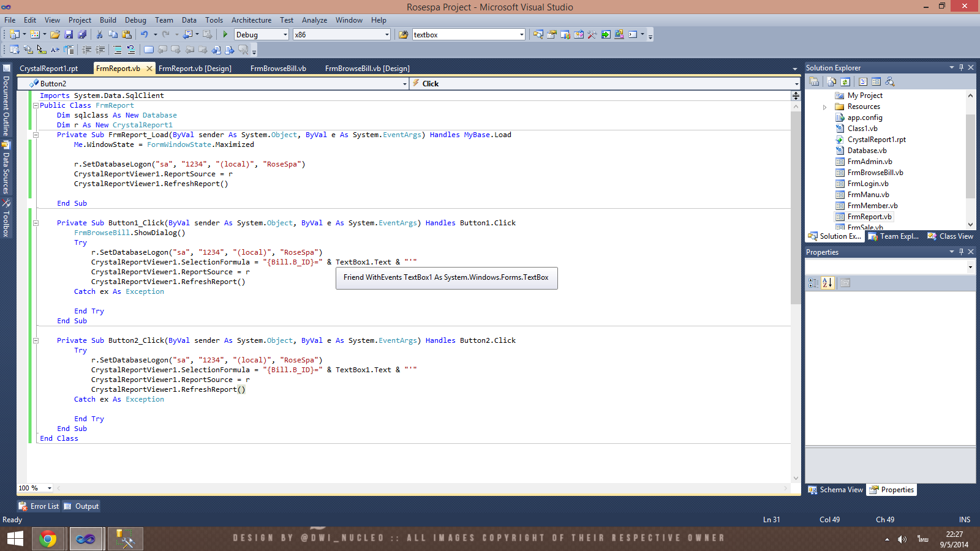Open the Debug menu

(x=135, y=20)
